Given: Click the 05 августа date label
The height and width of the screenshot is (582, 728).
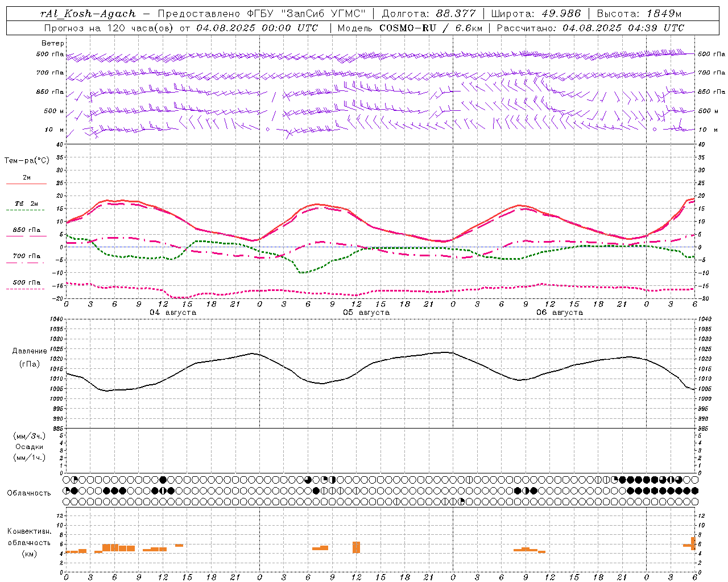Looking at the screenshot, I should point(366,313).
